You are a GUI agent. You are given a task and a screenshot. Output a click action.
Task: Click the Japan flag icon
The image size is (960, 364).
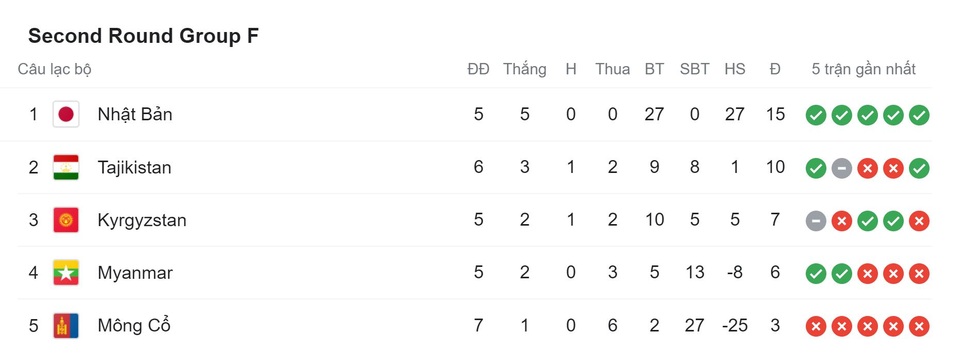[x=66, y=114]
